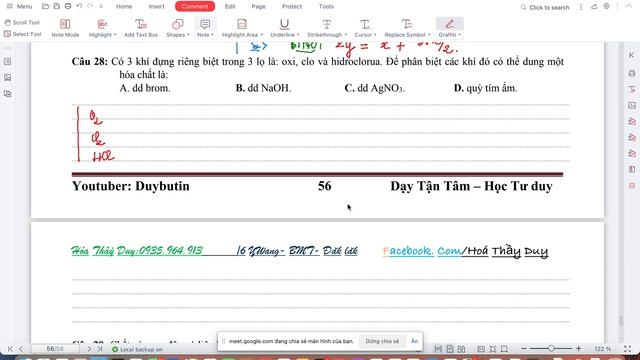Image resolution: width=640 pixels, height=360 pixels.
Task: Select the Comment tab
Action: tap(195, 7)
